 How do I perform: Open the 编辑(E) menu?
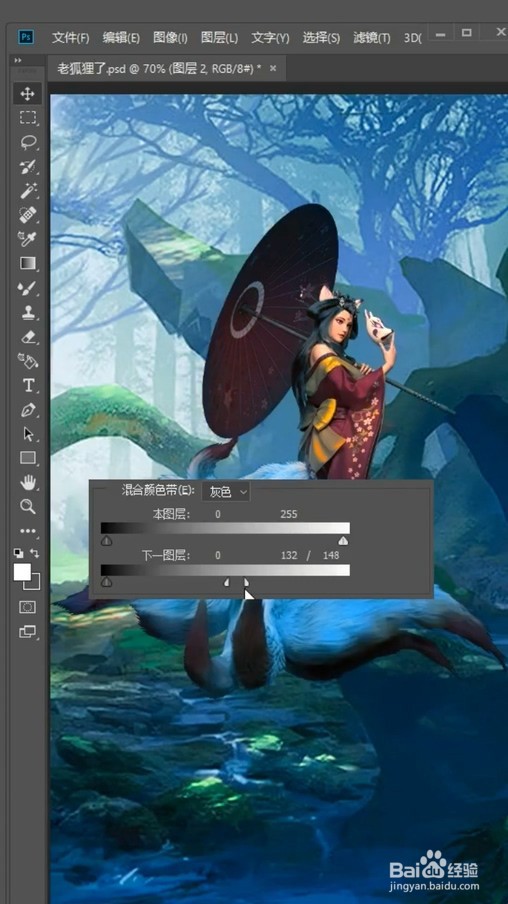(121, 38)
